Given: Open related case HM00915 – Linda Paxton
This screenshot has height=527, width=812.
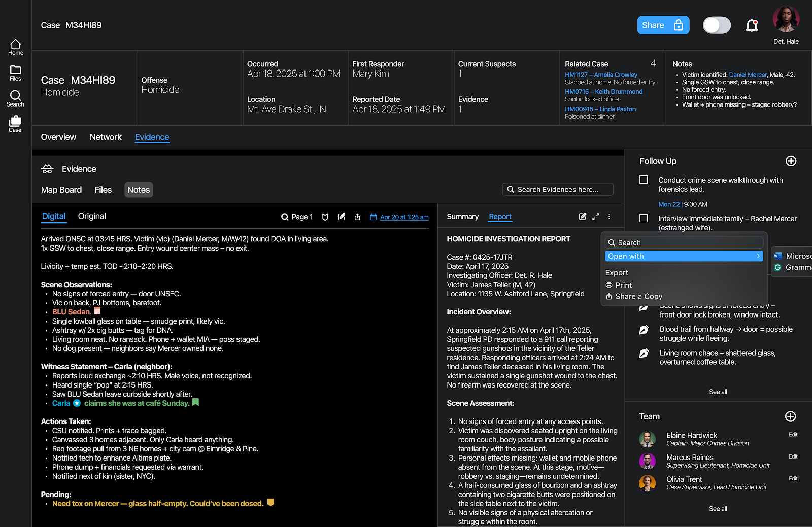Looking at the screenshot, I should 600,109.
